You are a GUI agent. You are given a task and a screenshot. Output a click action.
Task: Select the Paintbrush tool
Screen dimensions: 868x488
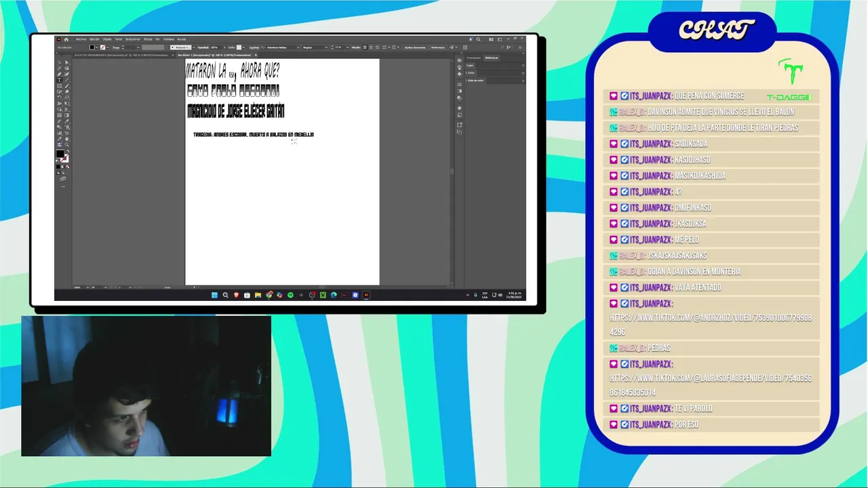coord(66,85)
